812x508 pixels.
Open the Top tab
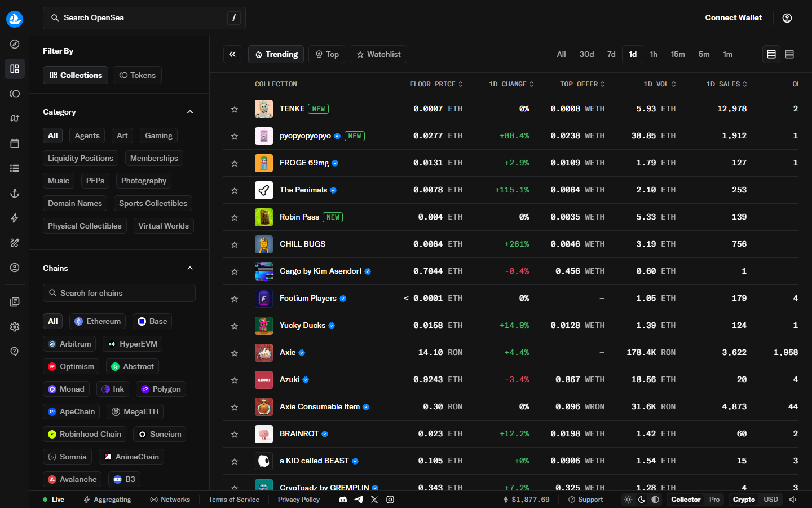tap(327, 54)
